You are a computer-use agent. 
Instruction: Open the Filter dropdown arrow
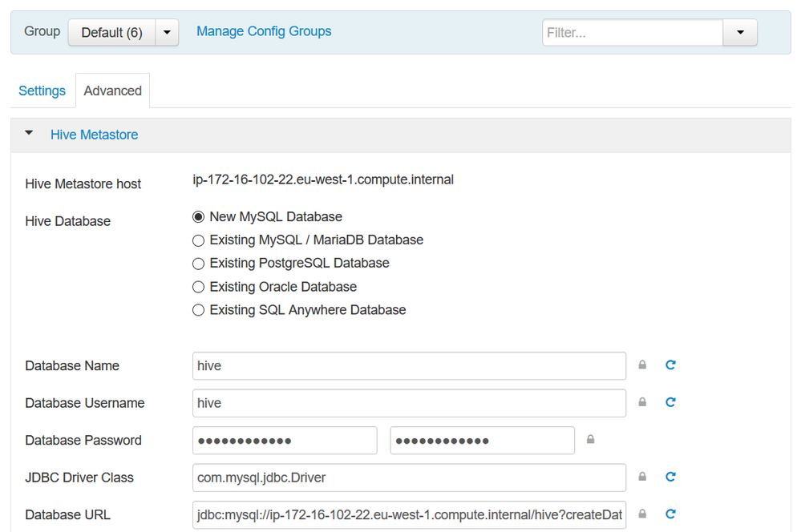[x=740, y=33]
